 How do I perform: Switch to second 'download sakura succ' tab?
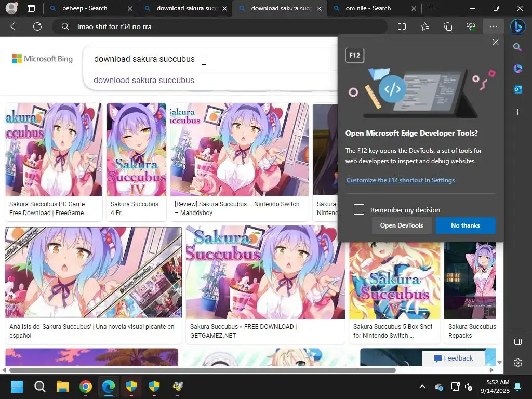(x=281, y=8)
